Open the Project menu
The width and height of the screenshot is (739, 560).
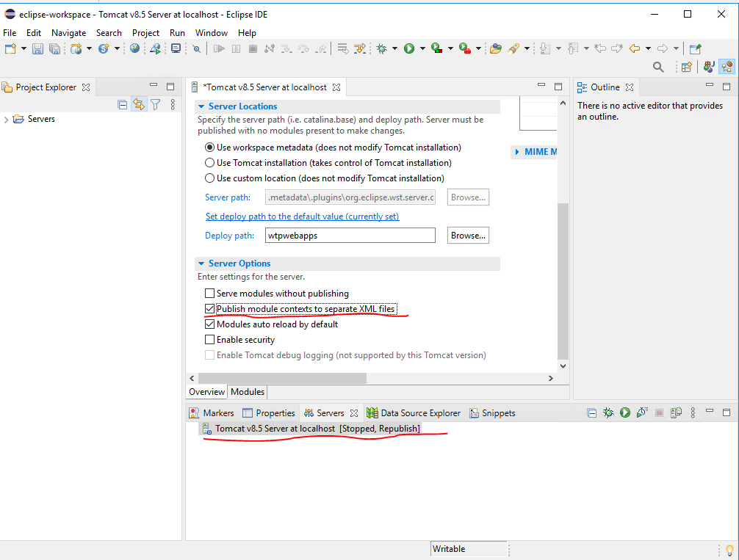[145, 33]
